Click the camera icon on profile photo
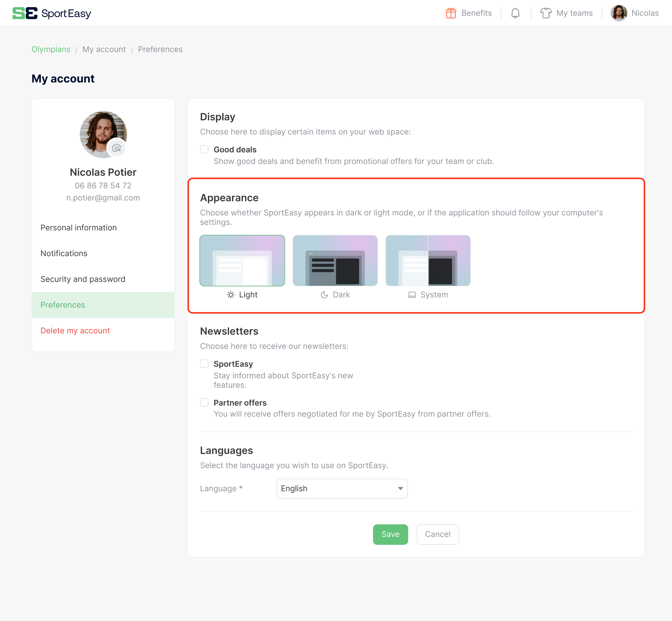This screenshot has width=672, height=621. tap(117, 148)
